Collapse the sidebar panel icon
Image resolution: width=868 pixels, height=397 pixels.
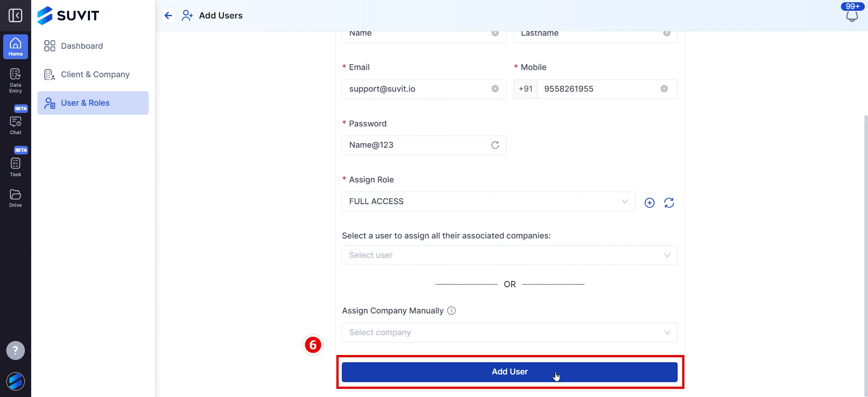pyautogui.click(x=15, y=15)
